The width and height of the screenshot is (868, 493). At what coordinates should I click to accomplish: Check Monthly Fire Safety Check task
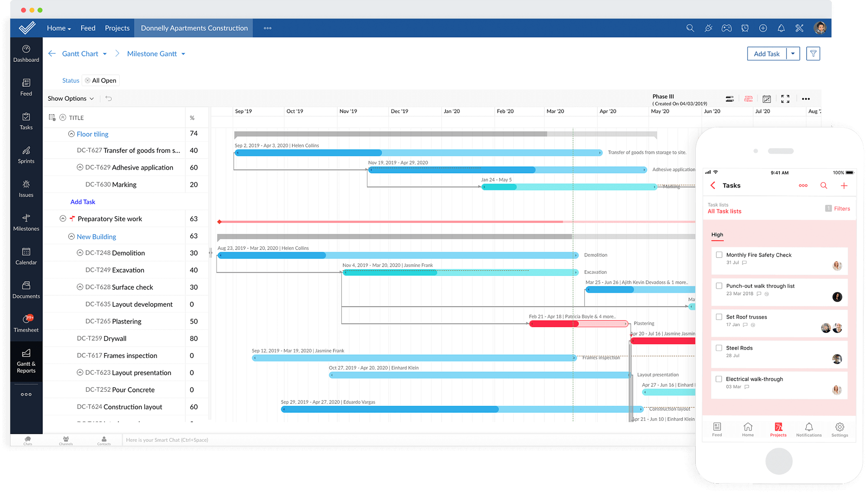click(x=719, y=255)
